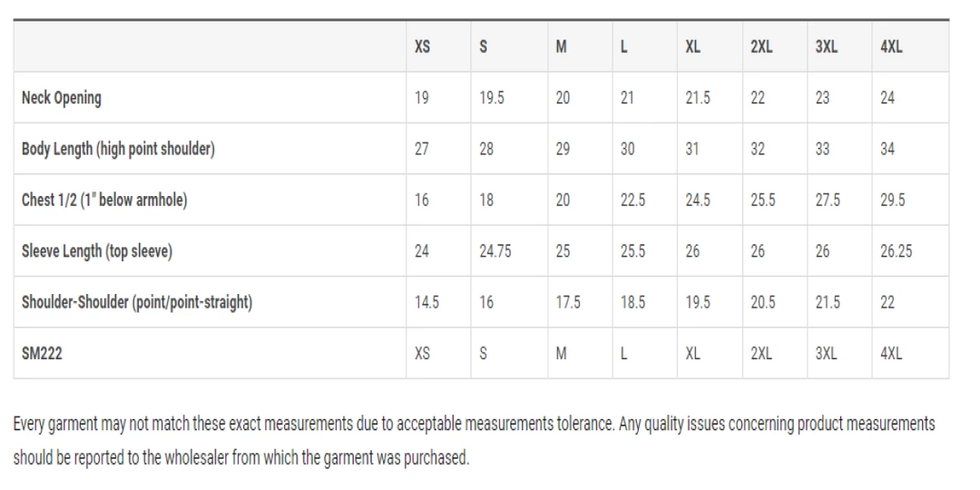Click the Body Length (high point shoulder) label
The image size is (980, 490).
click(x=118, y=149)
